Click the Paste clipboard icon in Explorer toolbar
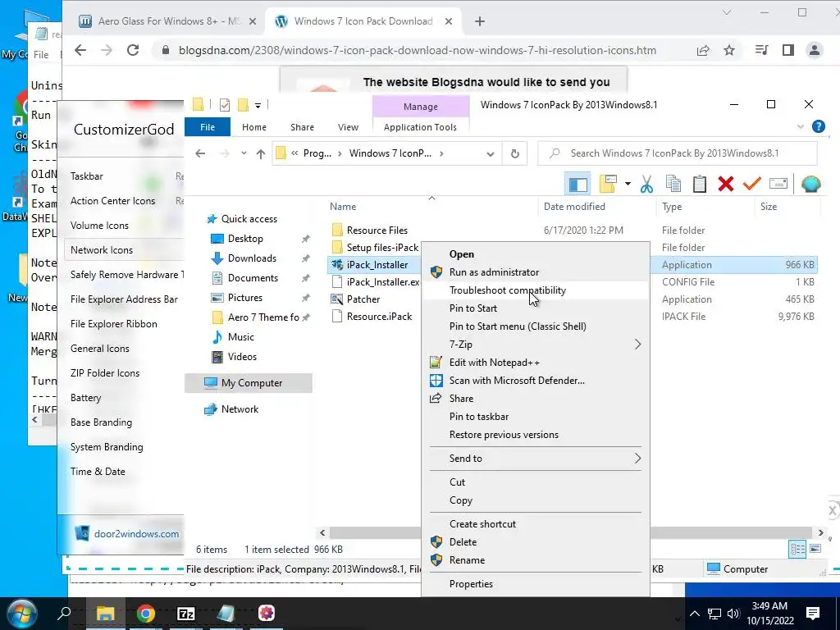The width and height of the screenshot is (840, 630). coord(699,185)
